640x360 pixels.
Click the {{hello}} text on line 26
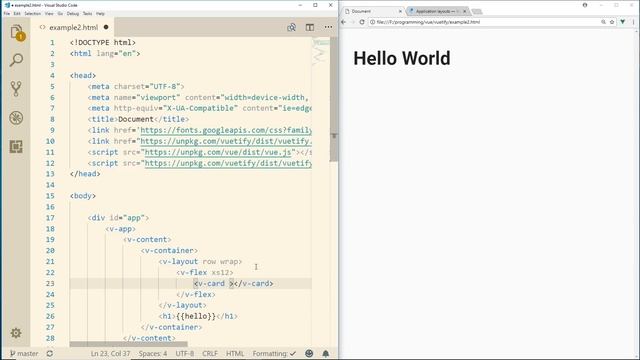(196, 316)
